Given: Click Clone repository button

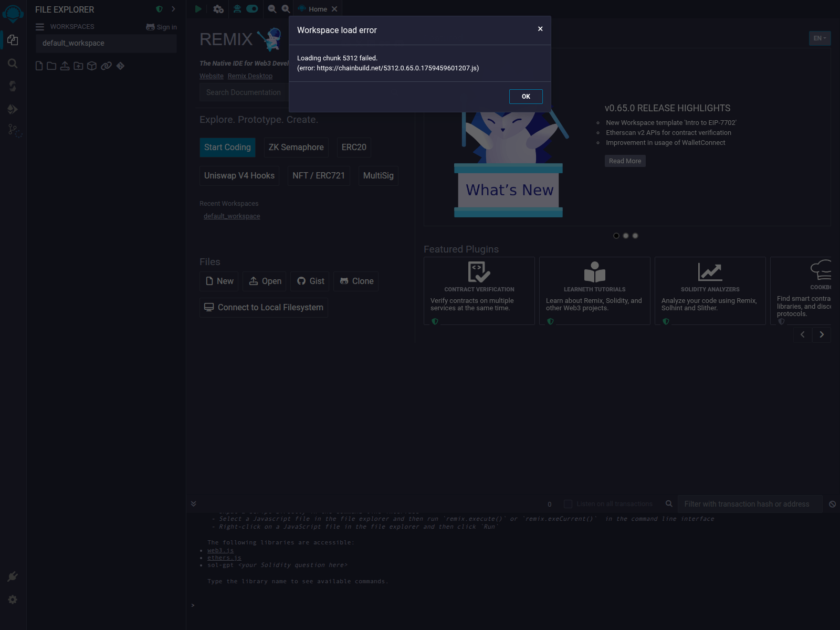Looking at the screenshot, I should 356,281.
